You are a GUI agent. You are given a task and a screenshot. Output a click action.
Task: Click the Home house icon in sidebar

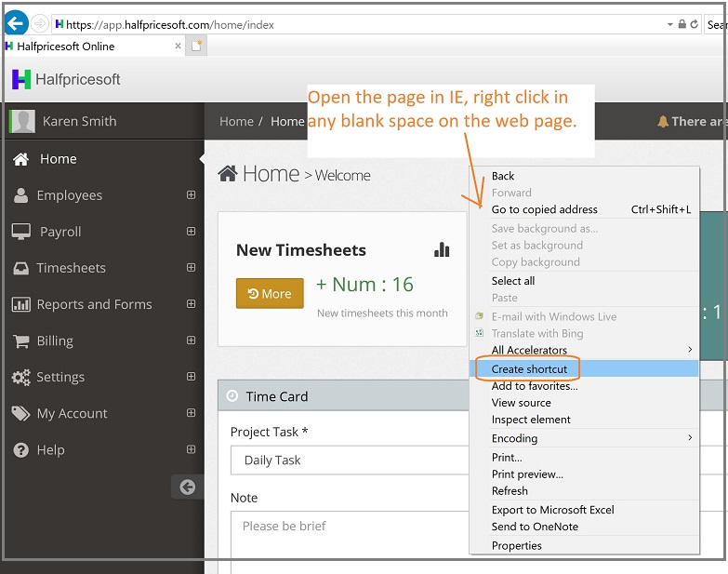pyautogui.click(x=20, y=159)
